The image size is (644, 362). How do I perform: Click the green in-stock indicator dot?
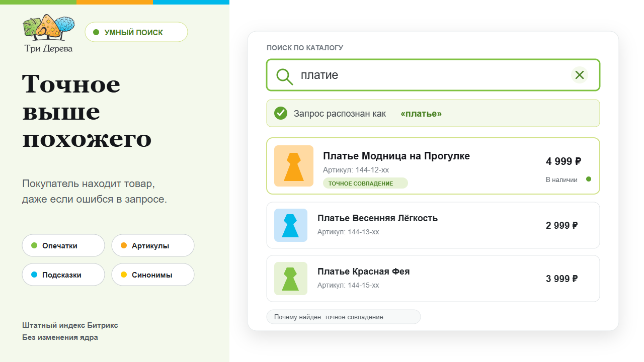pos(589,179)
